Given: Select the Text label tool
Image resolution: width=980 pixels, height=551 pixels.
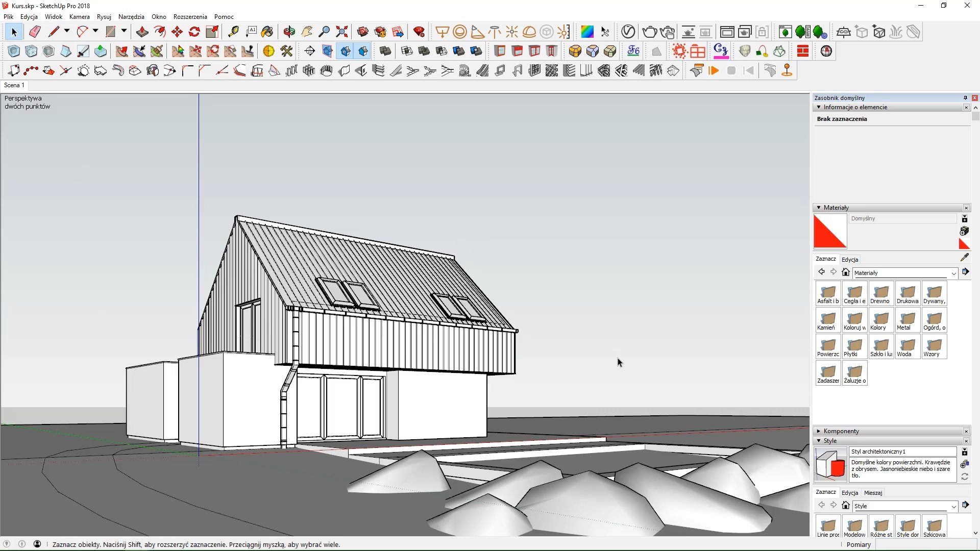Looking at the screenshot, I should click(251, 32).
